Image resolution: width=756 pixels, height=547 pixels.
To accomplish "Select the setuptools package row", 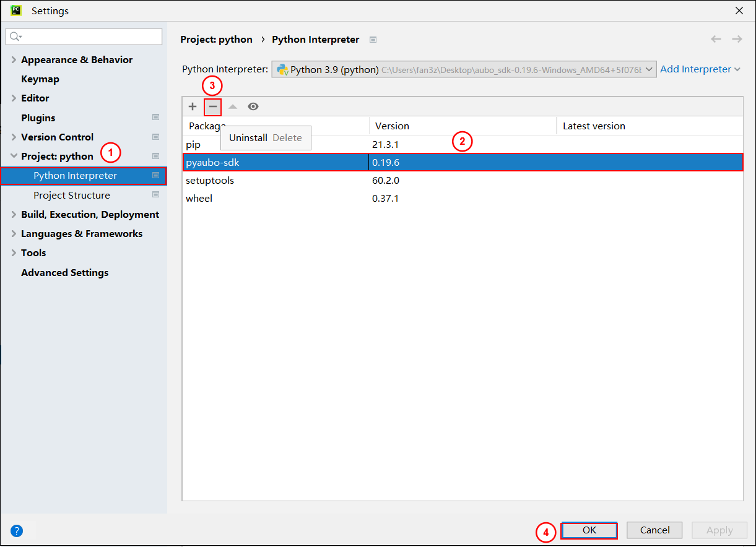I will 463,181.
